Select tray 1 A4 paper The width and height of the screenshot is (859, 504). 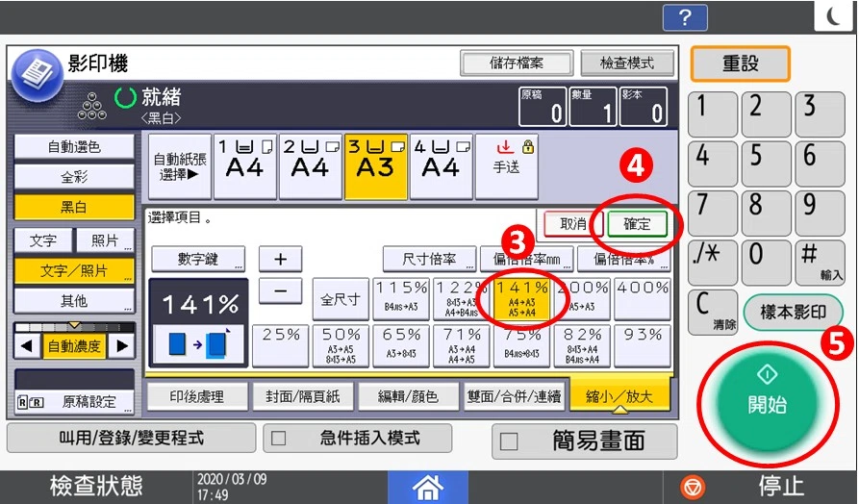(x=245, y=166)
